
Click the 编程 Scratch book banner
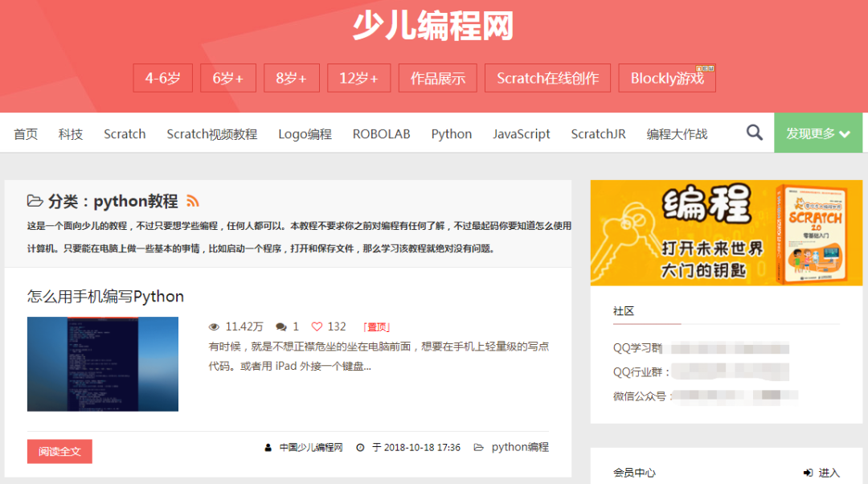point(727,232)
